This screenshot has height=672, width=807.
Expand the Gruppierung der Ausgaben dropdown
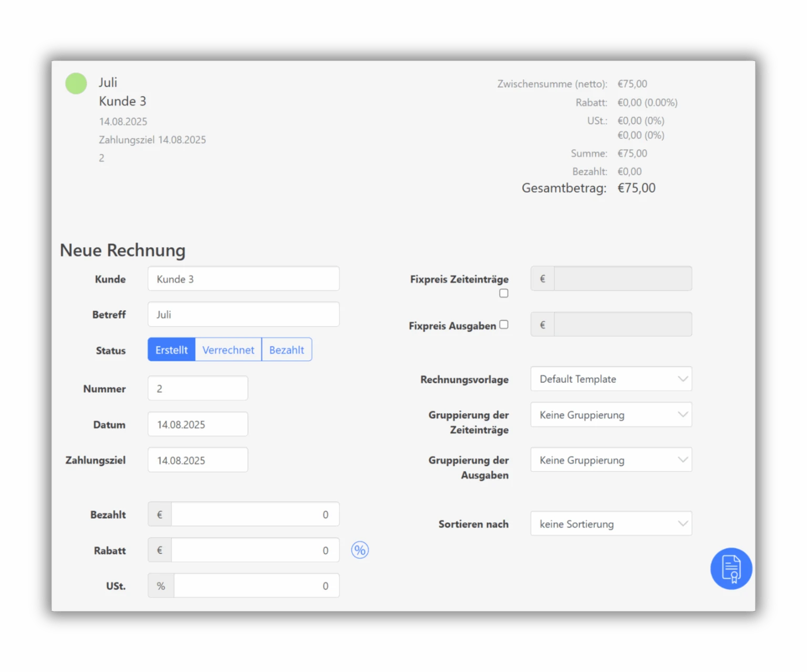[x=611, y=460]
